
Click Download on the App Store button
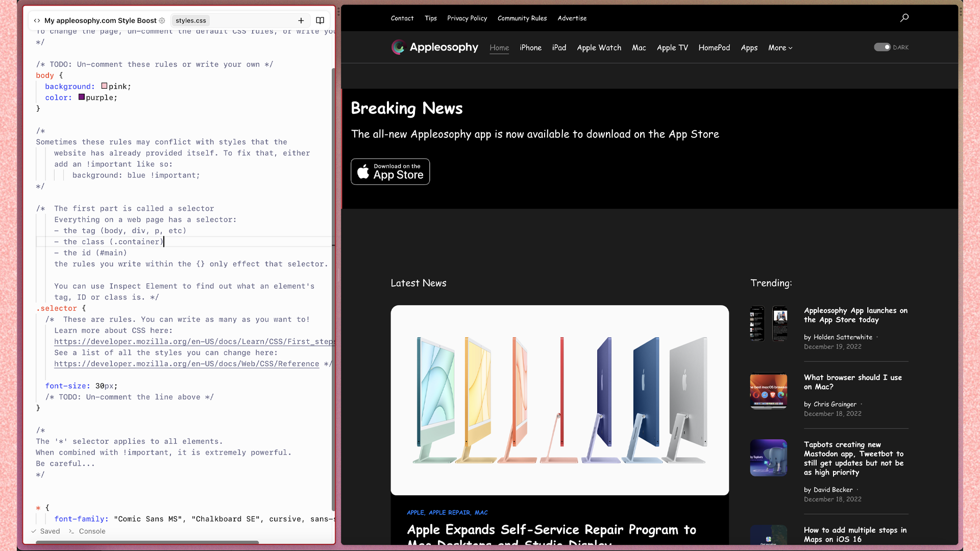click(390, 171)
